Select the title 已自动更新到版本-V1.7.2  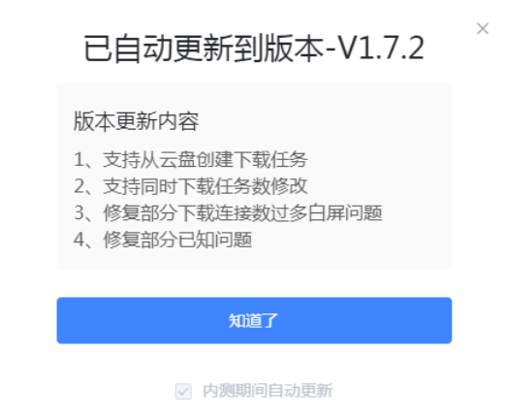coord(254,48)
